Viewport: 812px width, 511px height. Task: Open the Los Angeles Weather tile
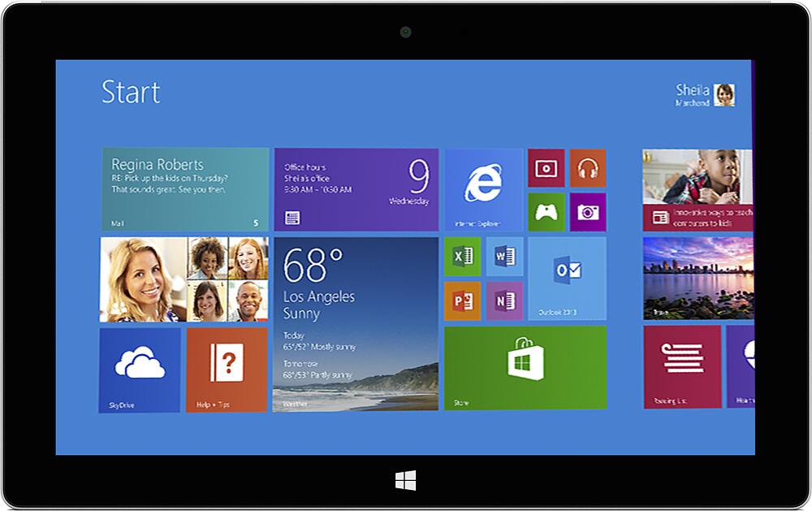356,323
